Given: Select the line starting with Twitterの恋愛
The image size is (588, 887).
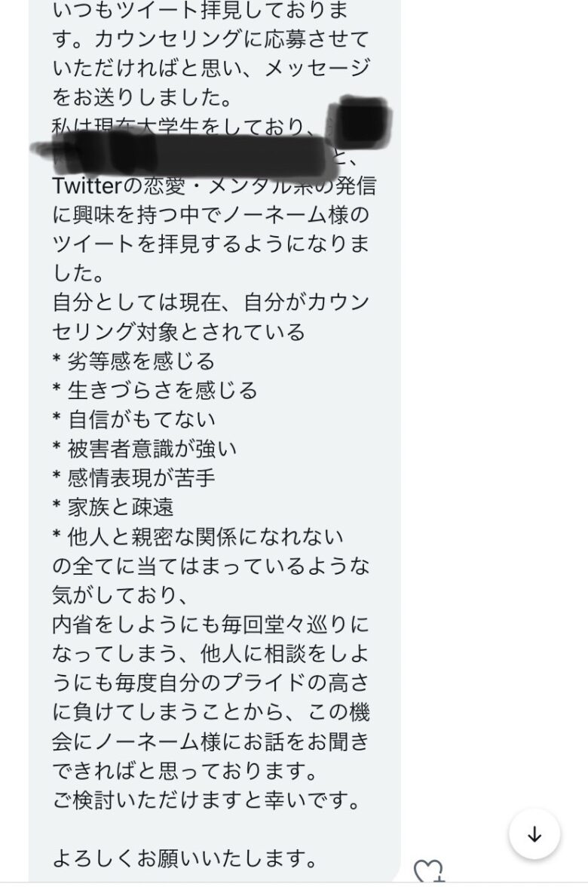Looking at the screenshot, I should click(214, 185).
